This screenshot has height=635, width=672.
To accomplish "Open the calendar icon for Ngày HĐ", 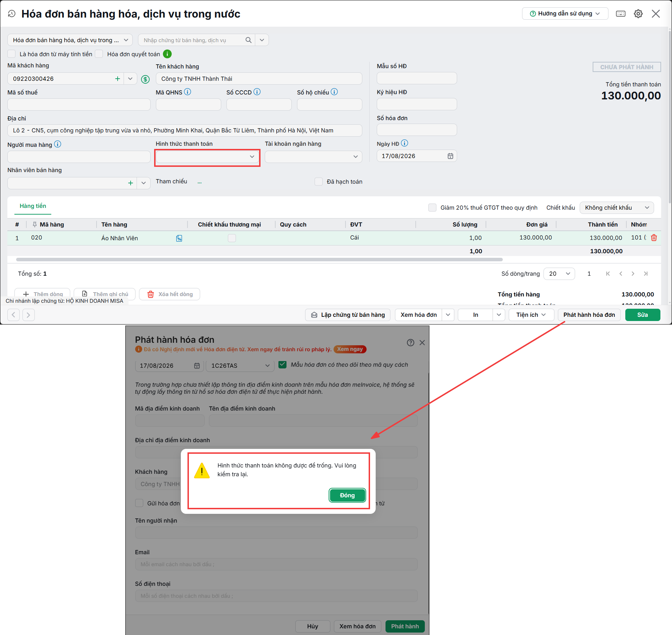I will 450,156.
